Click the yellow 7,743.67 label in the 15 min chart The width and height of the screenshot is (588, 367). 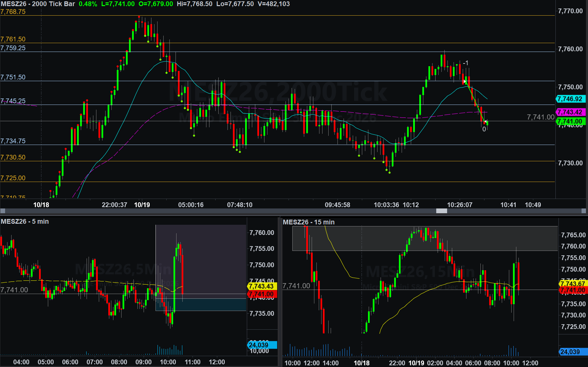coord(573,283)
